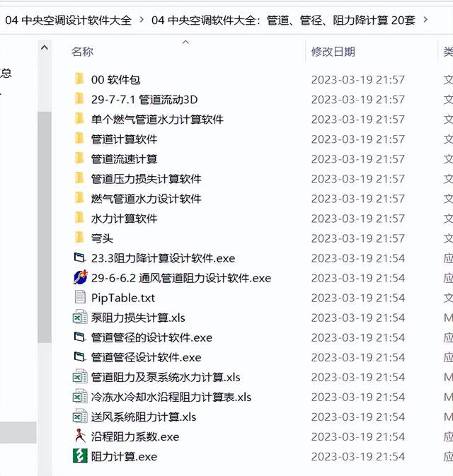The height and width of the screenshot is (476, 453).
Task: Click the 燃气管道水力设计软件 folder icon
Action: point(79,198)
